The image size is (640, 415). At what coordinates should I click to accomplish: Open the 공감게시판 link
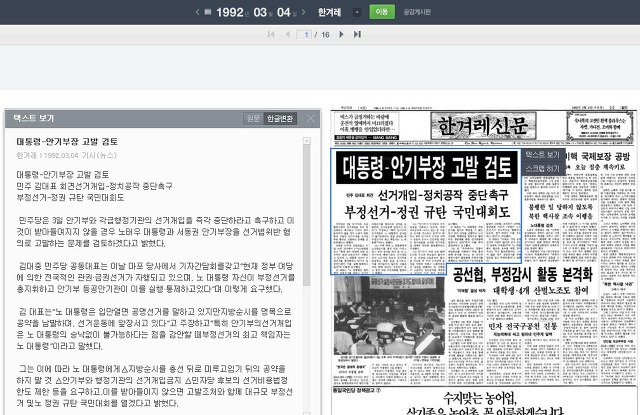417,12
